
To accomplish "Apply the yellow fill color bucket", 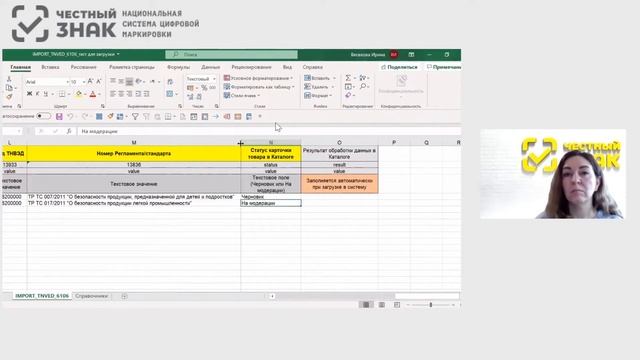I will (x=78, y=94).
